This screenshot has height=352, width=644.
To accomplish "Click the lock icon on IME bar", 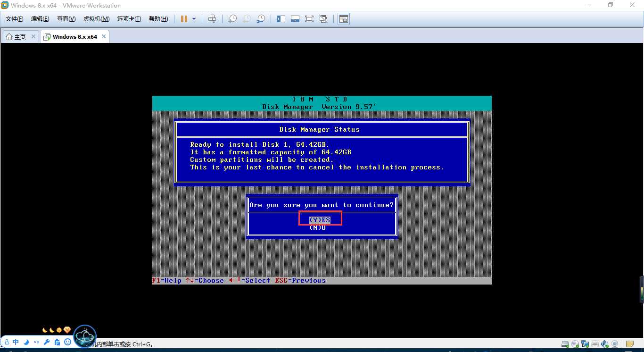I will (7, 342).
